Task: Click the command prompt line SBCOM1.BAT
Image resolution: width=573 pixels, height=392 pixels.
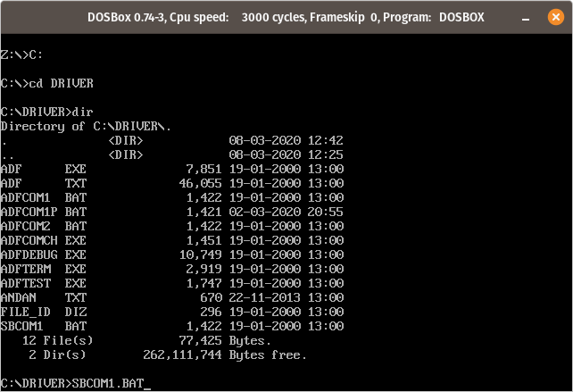Action: coord(76,384)
